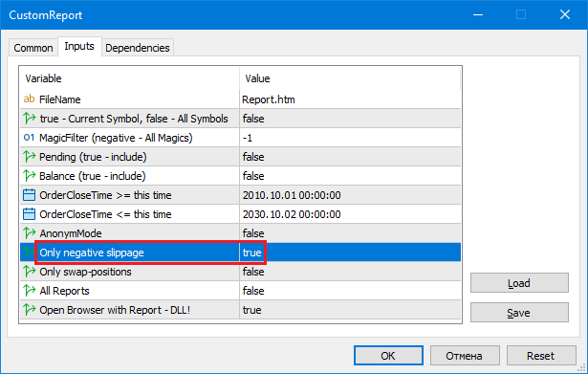Minimize the CustomReport window

(478, 14)
